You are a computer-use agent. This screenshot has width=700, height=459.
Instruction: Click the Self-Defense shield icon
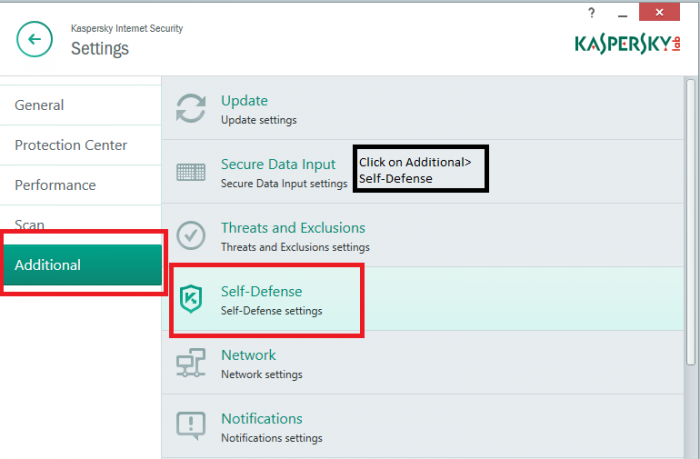click(190, 299)
